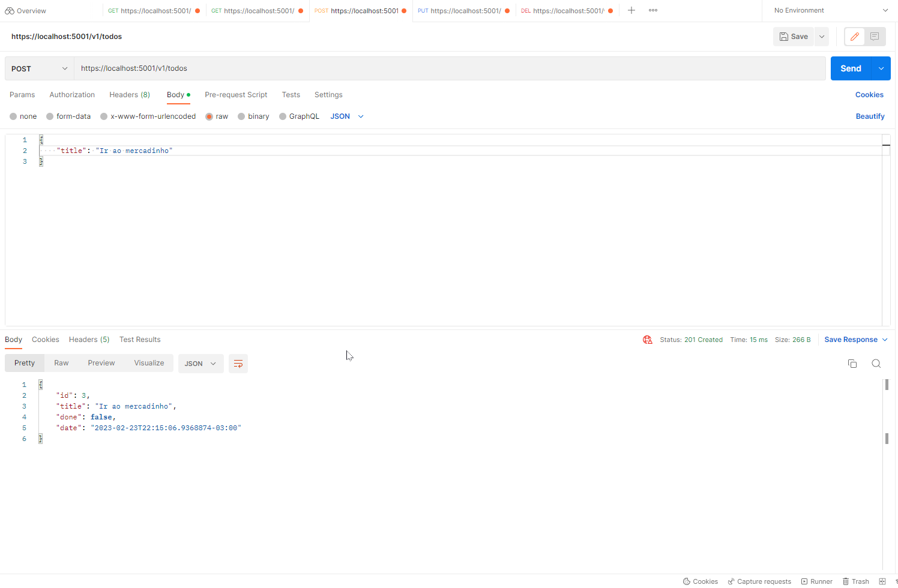
Task: Click the pencil edit icon
Action: (855, 37)
